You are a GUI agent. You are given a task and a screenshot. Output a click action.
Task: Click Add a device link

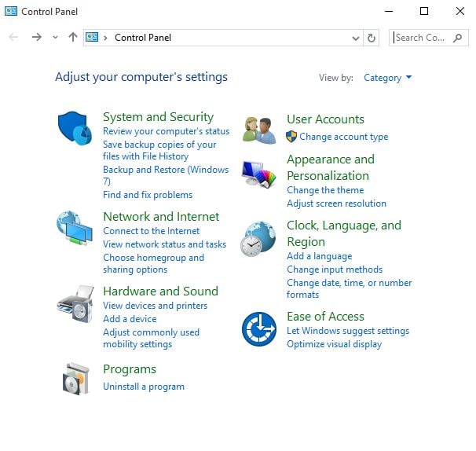point(130,319)
